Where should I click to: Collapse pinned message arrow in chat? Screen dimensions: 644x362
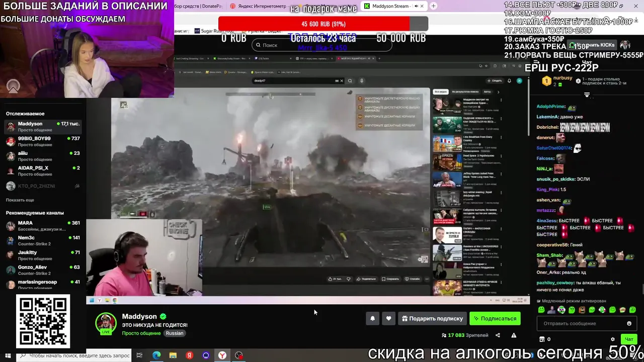tap(587, 95)
